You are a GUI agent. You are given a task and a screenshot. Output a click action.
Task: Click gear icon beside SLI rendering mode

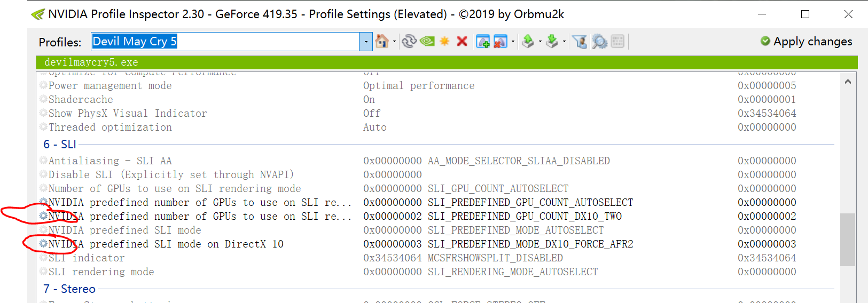(x=43, y=272)
